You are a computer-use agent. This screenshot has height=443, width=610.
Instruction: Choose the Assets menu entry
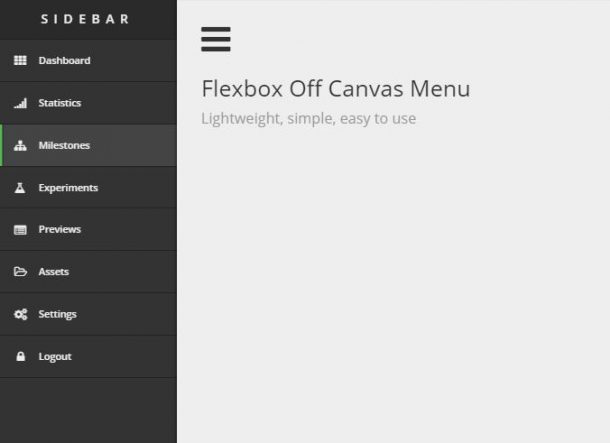click(88, 271)
